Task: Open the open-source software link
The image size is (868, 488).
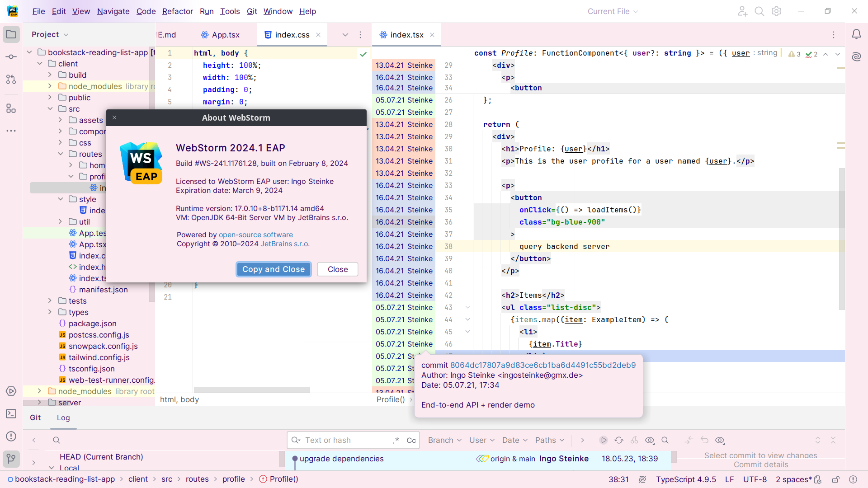Action: click(255, 235)
